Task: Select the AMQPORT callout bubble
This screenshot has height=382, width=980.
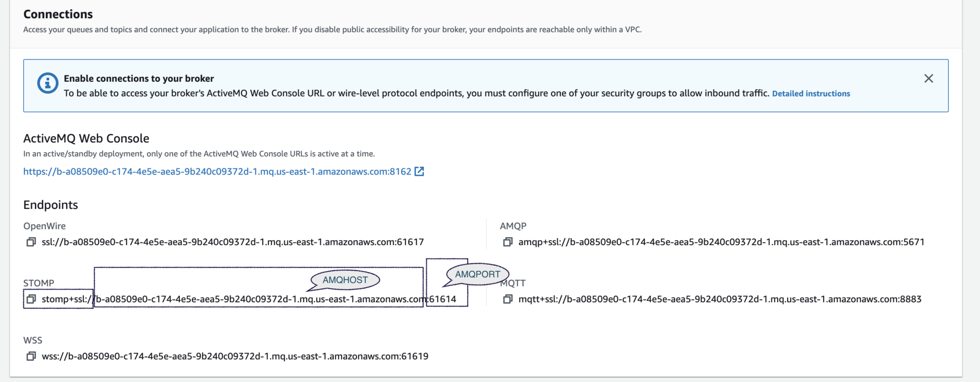Action: tap(477, 274)
